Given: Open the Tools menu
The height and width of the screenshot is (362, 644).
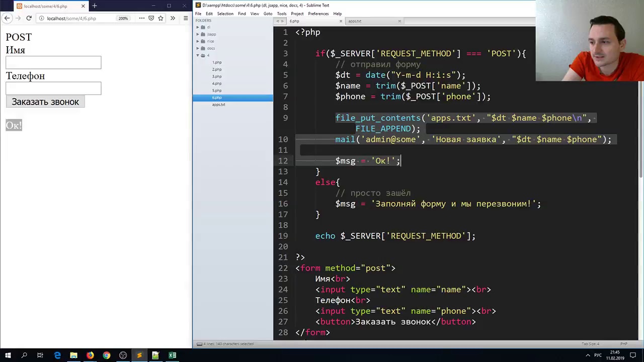Looking at the screenshot, I should [282, 14].
